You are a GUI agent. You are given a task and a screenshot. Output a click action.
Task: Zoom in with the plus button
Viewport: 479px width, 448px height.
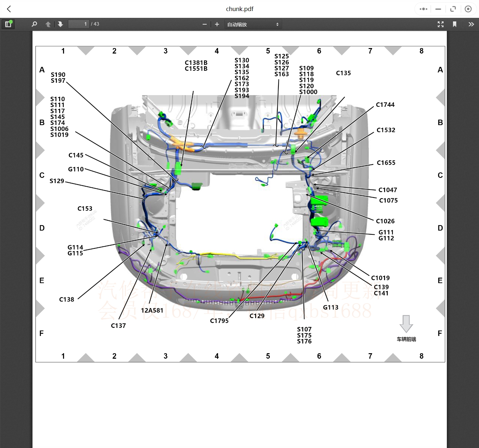pos(217,24)
